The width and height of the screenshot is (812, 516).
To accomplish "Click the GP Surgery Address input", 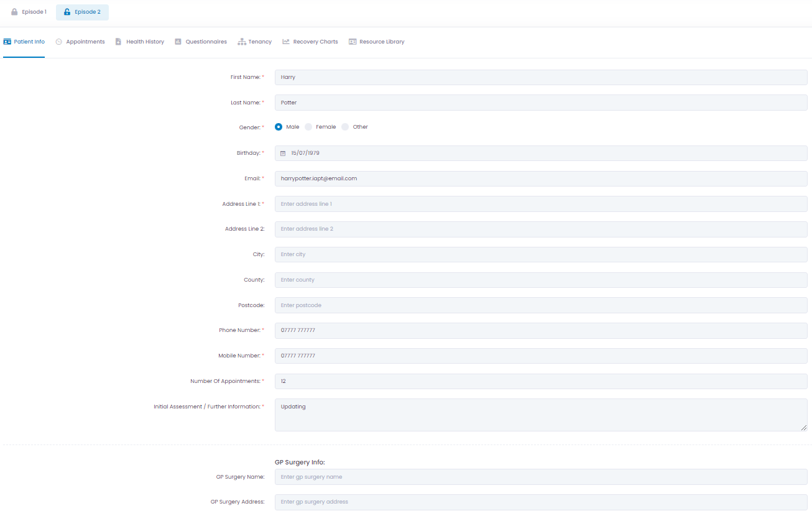I will tap(541, 502).
